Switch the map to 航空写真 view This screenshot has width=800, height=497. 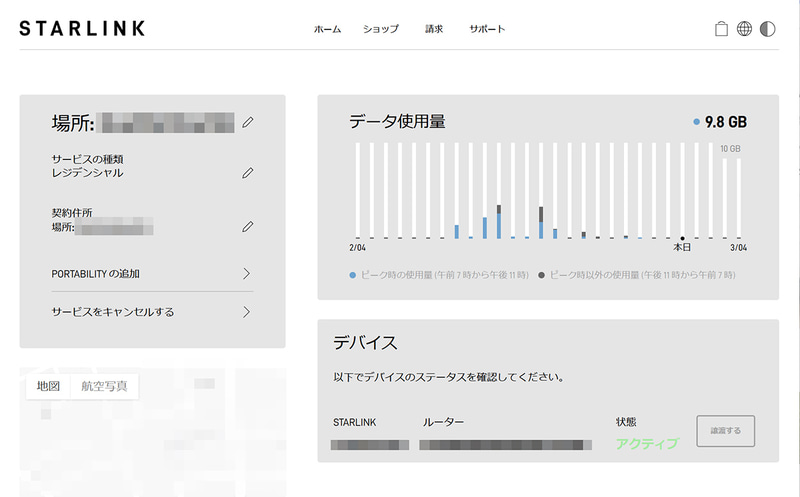tap(104, 386)
